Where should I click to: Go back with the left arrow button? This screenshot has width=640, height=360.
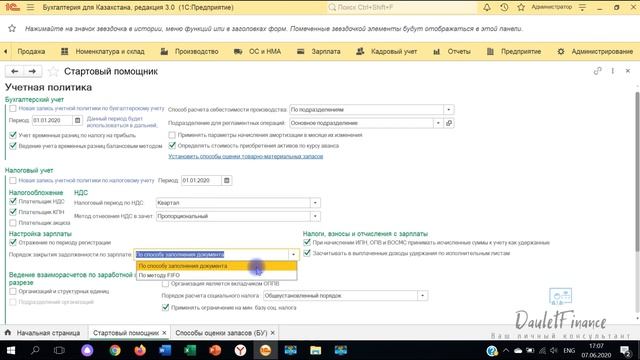pyautogui.click(x=15, y=71)
